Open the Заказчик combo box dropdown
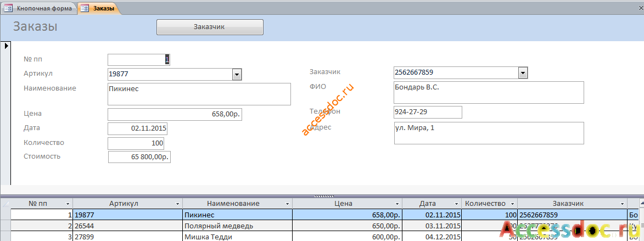The width and height of the screenshot is (644, 241). 523,73
